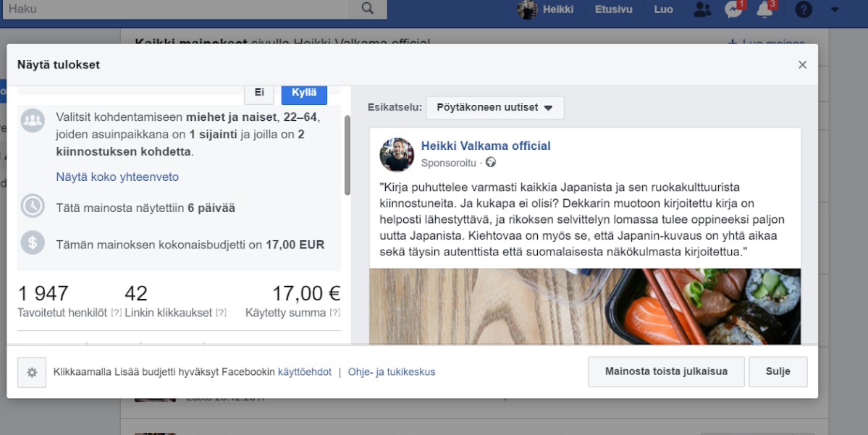The width and height of the screenshot is (868, 435).
Task: Open the notifications bell icon
Action: point(764,9)
